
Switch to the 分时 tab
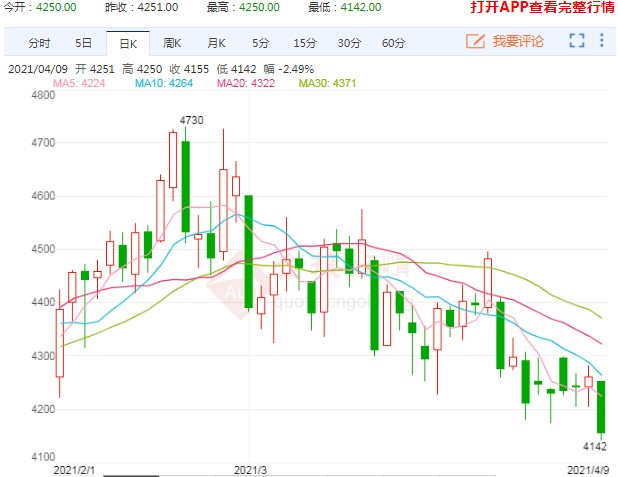(39, 43)
